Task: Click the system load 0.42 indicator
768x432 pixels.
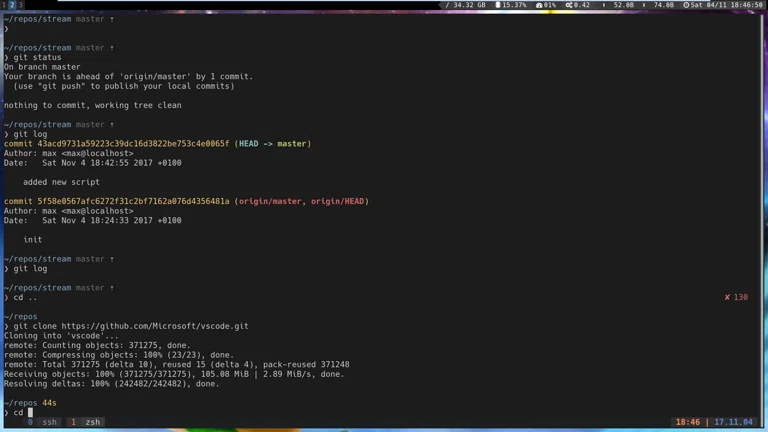Action: point(577,5)
